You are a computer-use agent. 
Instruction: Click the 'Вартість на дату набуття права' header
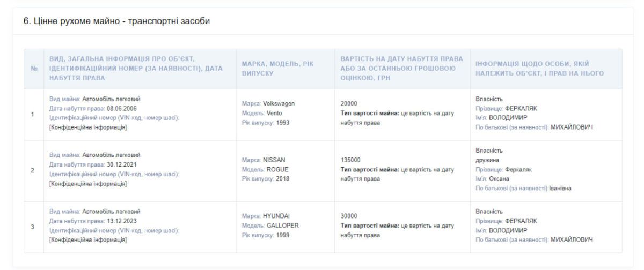[400, 69]
